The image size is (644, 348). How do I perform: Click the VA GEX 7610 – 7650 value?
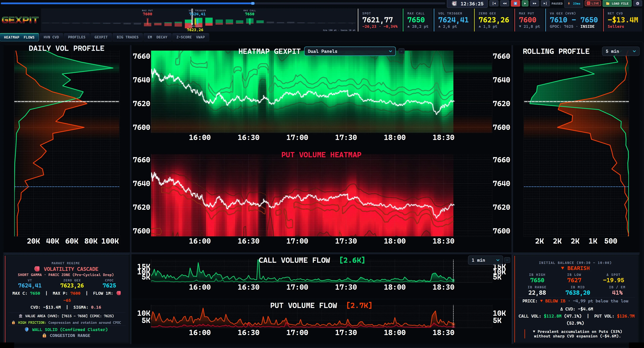pos(574,20)
